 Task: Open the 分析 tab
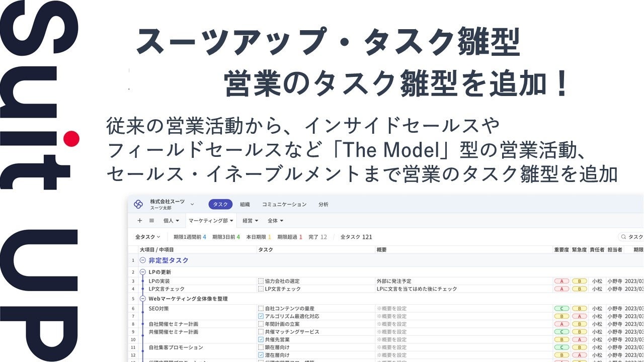point(324,205)
